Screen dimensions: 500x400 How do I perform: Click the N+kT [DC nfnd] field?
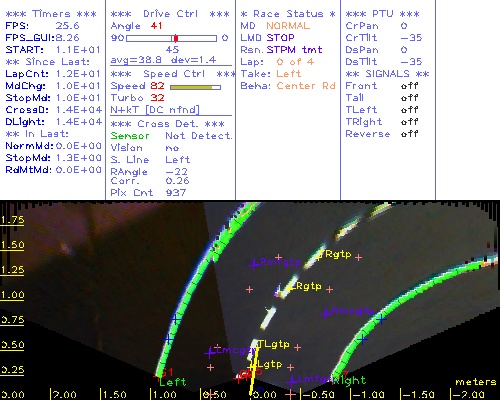coord(155,110)
